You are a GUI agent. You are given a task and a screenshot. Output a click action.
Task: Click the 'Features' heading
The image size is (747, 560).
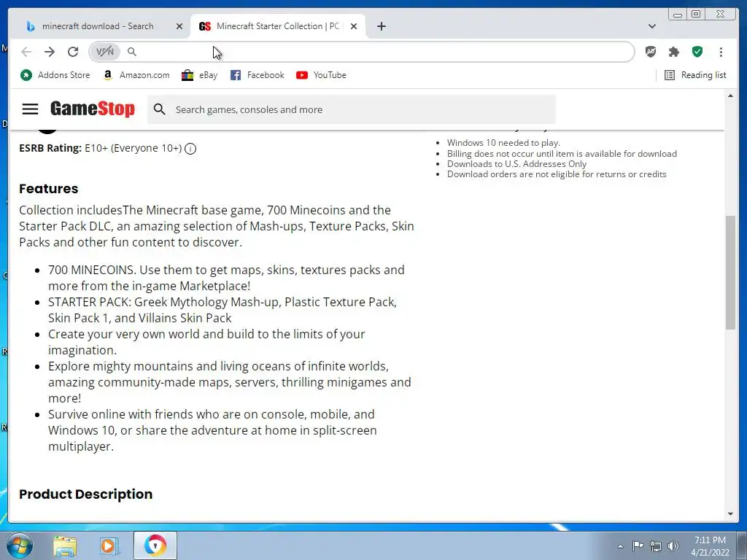point(49,189)
